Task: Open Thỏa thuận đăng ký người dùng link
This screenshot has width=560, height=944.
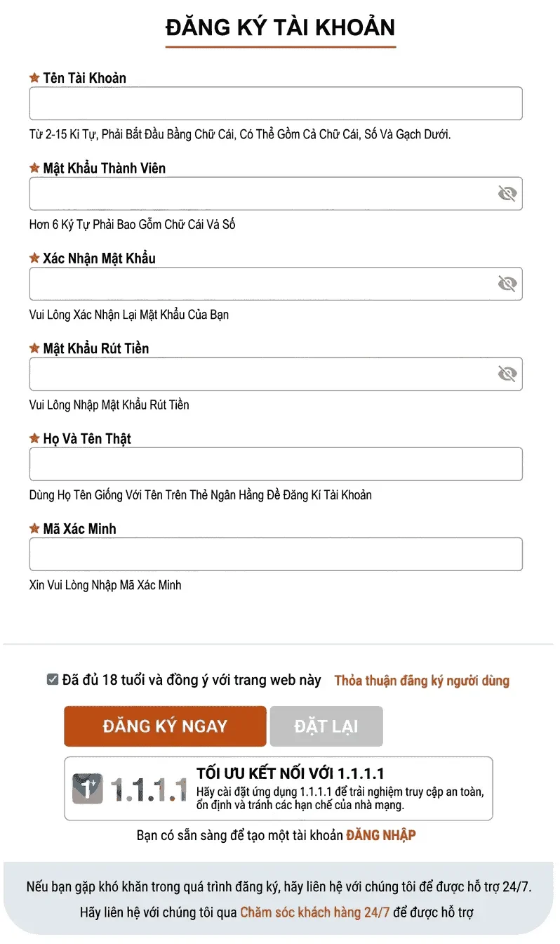Action: [422, 681]
